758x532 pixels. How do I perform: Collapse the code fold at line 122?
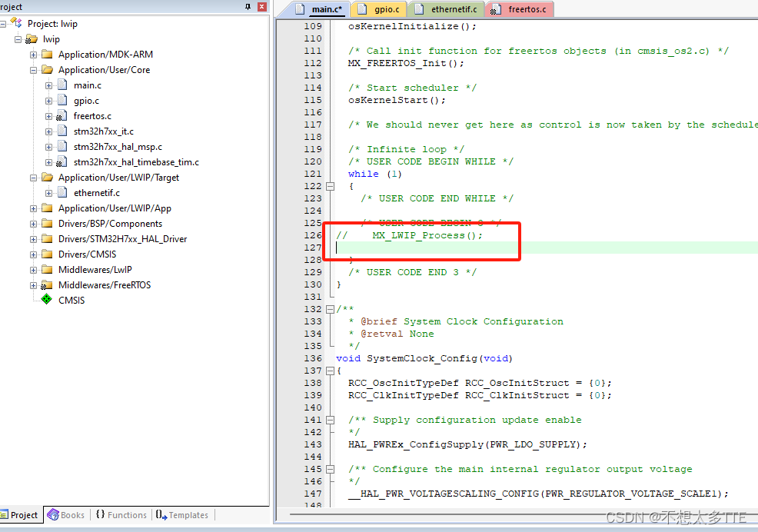331,185
